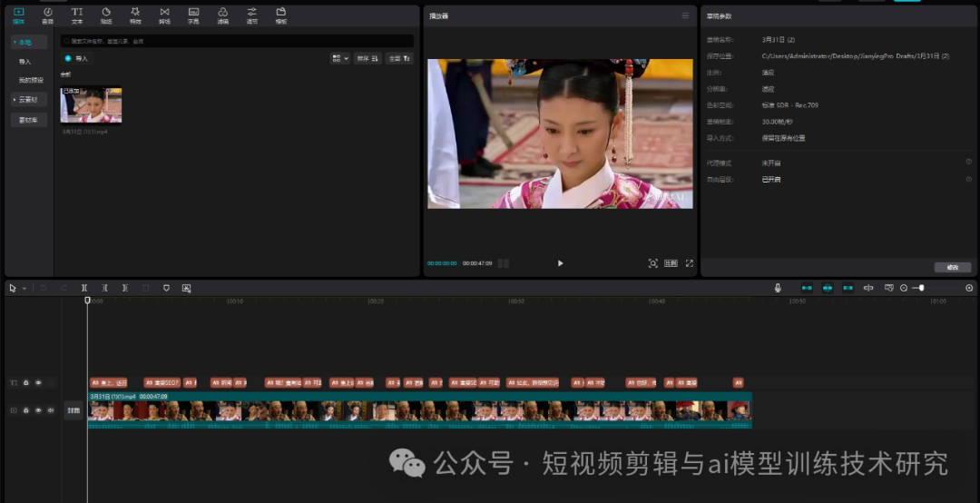The image size is (980, 503).
Task: Toggle the preview axis icon
Action: click(x=868, y=288)
